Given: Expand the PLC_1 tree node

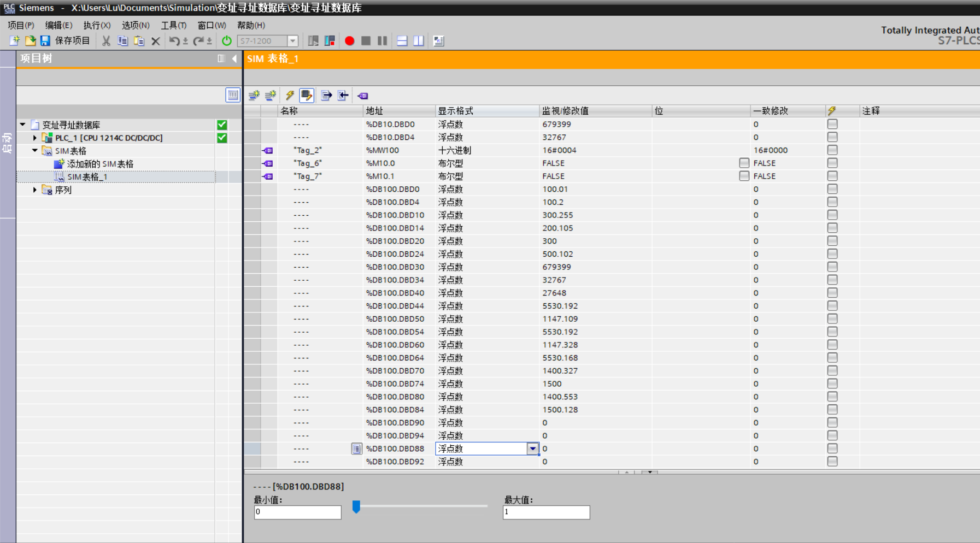Looking at the screenshot, I should (x=35, y=138).
